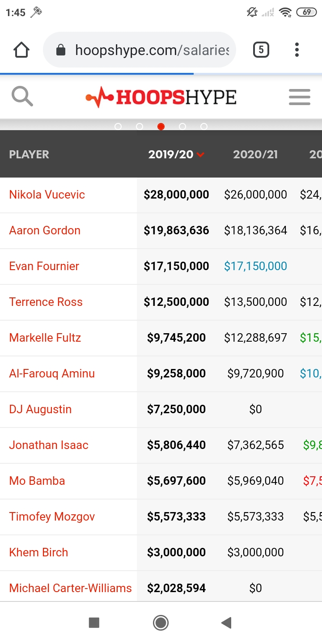Open Michael Carter-Williams player link
Image resolution: width=322 pixels, height=644 pixels.
point(70,588)
